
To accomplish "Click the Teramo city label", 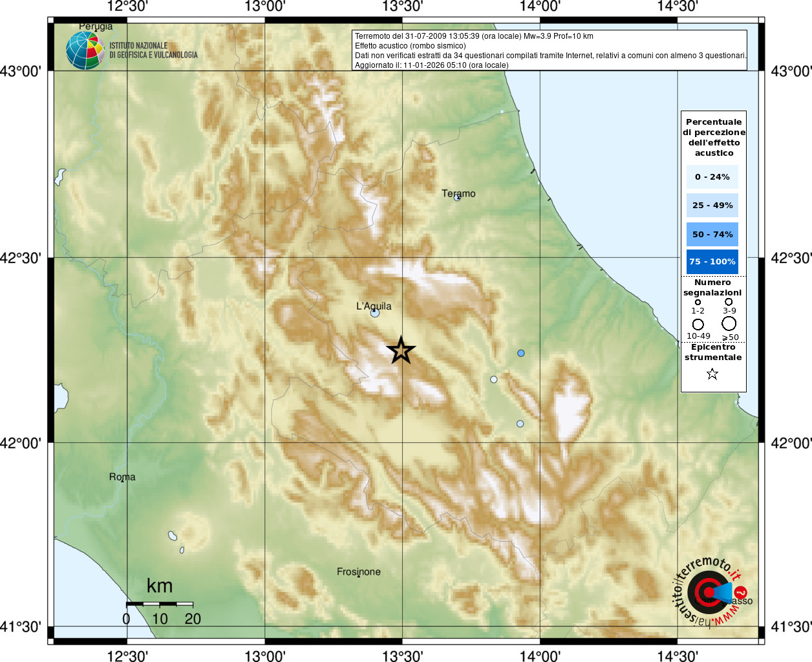I will (458, 193).
